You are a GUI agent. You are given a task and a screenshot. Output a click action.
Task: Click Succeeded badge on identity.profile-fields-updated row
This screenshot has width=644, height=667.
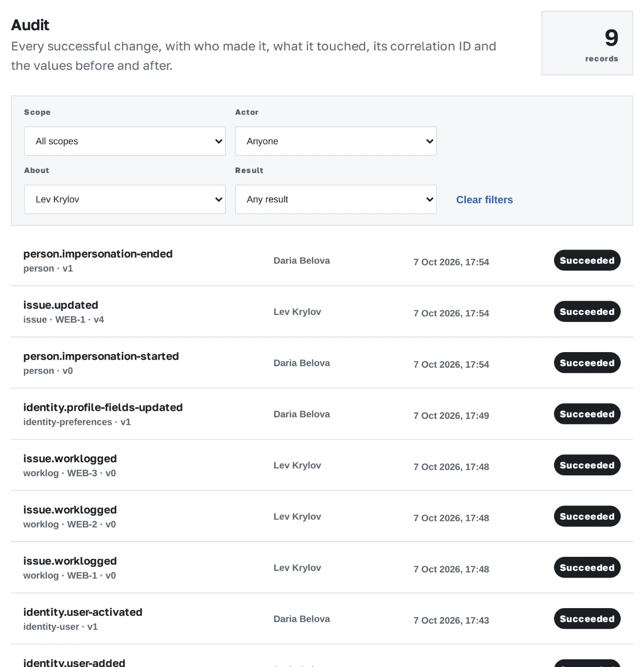pyautogui.click(x=587, y=414)
